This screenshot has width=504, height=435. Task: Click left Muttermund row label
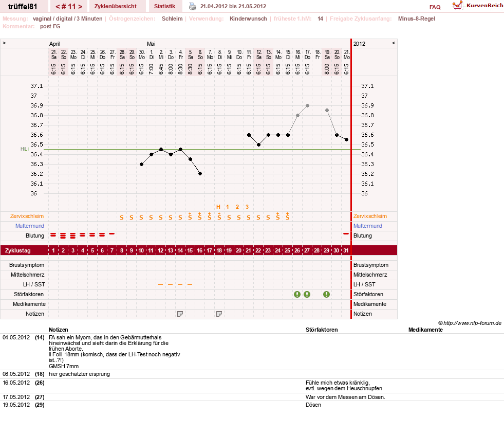coord(30,226)
